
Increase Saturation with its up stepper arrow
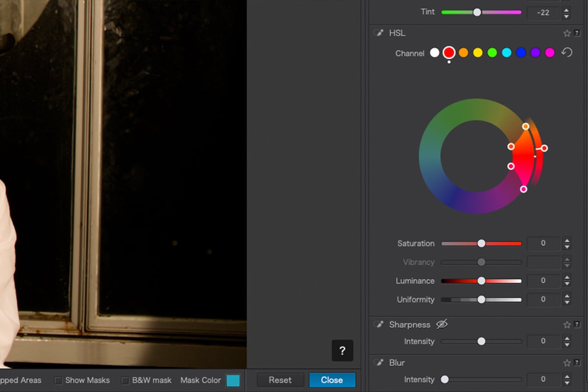coord(566,241)
